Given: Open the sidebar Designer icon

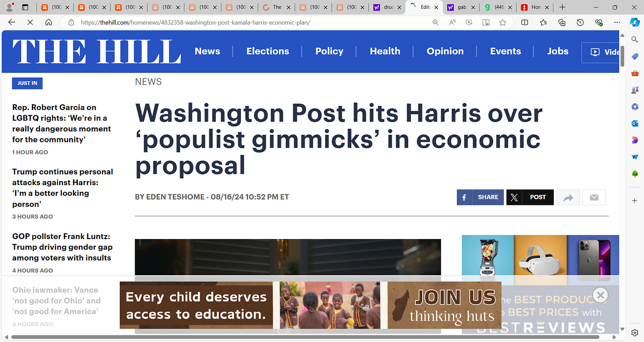Looking at the screenshot, I should 635,140.
